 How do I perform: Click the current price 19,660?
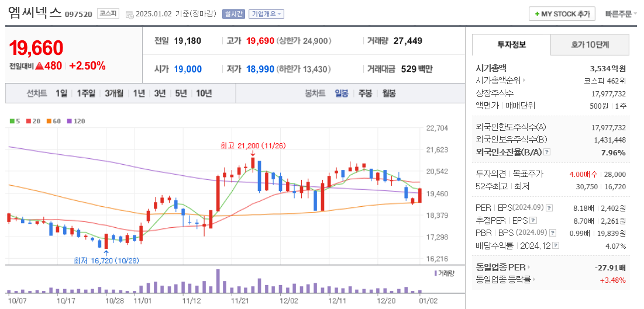(36, 48)
